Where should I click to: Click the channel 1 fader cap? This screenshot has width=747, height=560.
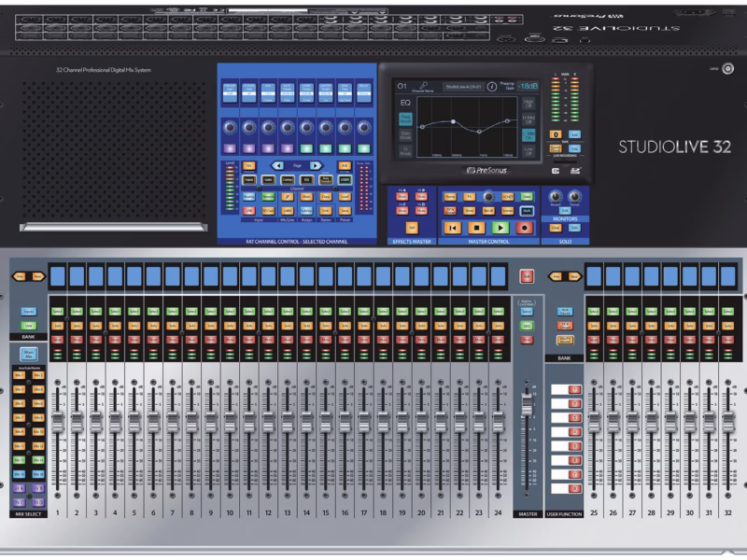pyautogui.click(x=58, y=423)
